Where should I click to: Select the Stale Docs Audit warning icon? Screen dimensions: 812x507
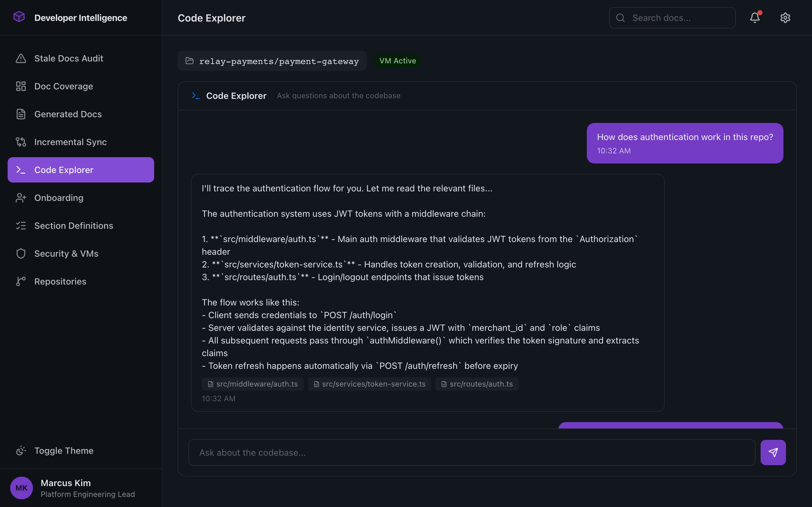[21, 58]
